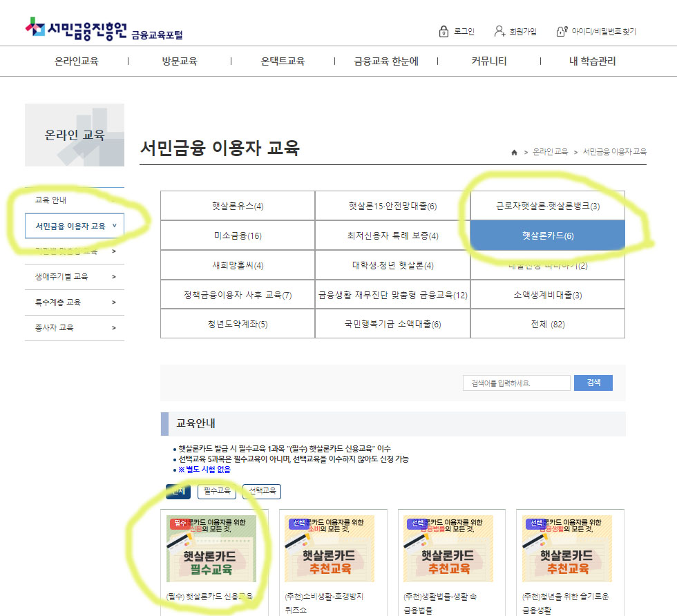Open the 온택트교육 menu
Screen dimensions: 677x616
283,61
